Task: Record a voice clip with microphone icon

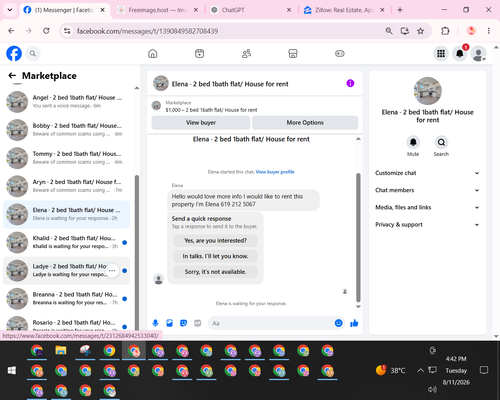Action: [x=155, y=323]
